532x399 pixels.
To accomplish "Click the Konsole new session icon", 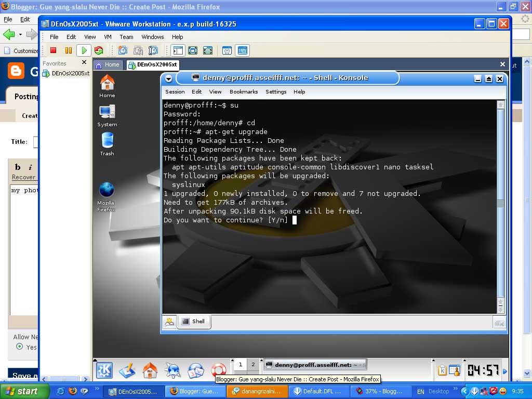I will coord(169,322).
